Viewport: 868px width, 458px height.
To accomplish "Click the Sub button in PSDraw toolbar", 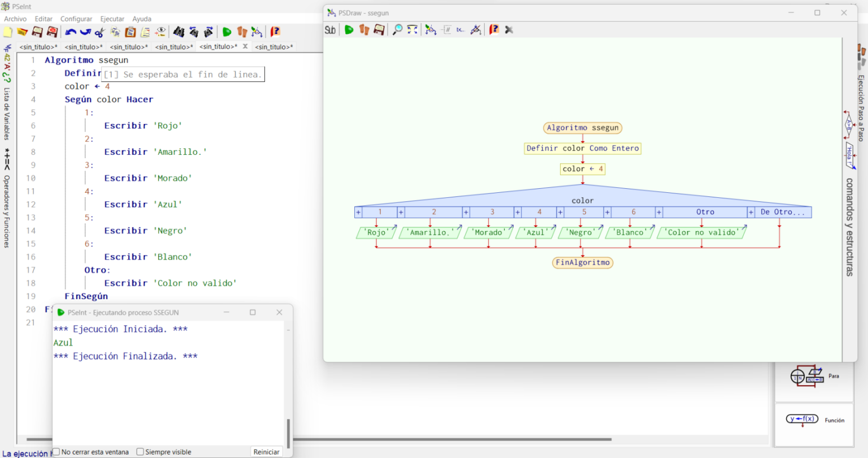I will coord(330,29).
